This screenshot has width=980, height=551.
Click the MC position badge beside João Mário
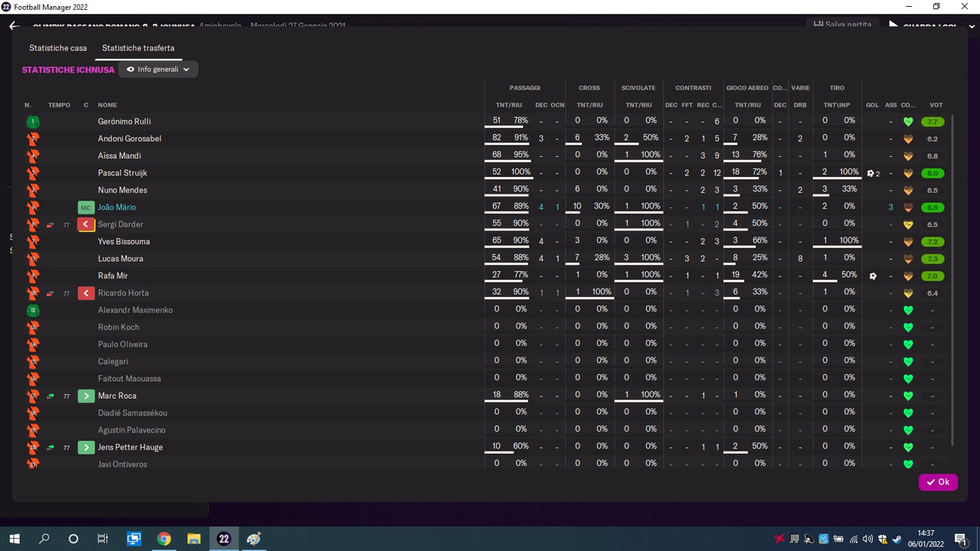[x=86, y=207]
